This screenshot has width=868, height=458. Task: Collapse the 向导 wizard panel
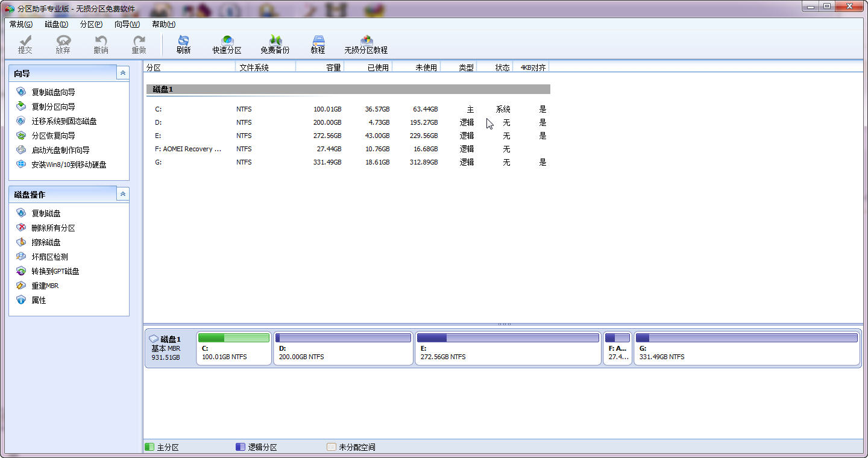pos(123,73)
